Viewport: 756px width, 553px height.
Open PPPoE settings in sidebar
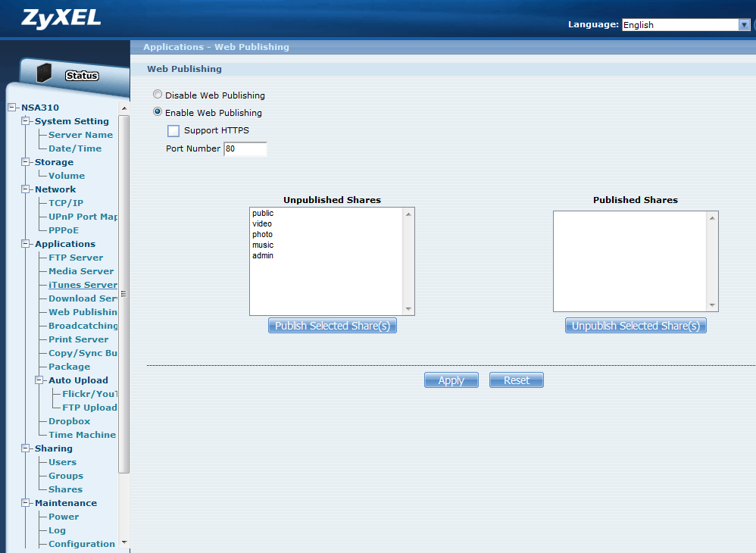point(64,230)
